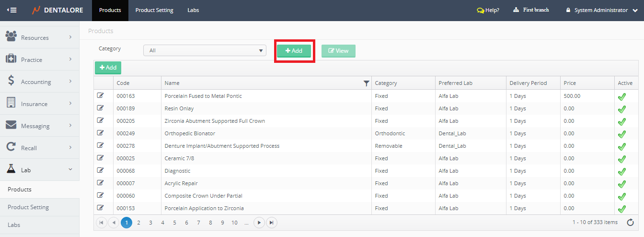Go to page 5 in pagination
644x237 pixels.
(x=174, y=223)
